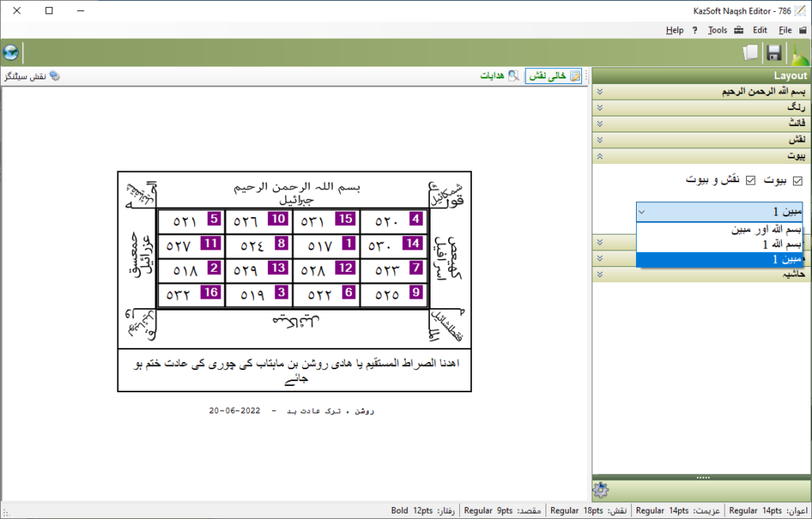Click the Save floppy disk icon

pyautogui.click(x=774, y=53)
